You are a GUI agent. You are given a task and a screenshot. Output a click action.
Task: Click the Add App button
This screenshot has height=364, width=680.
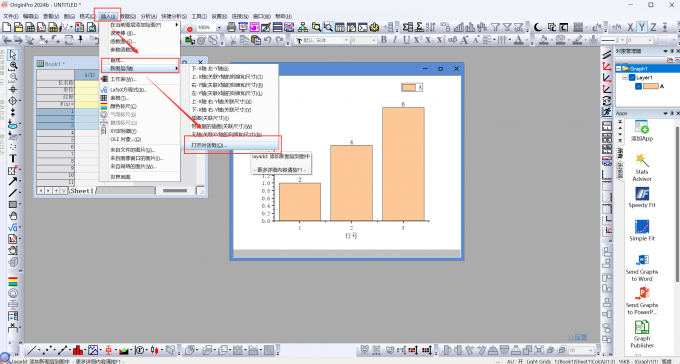(642, 131)
